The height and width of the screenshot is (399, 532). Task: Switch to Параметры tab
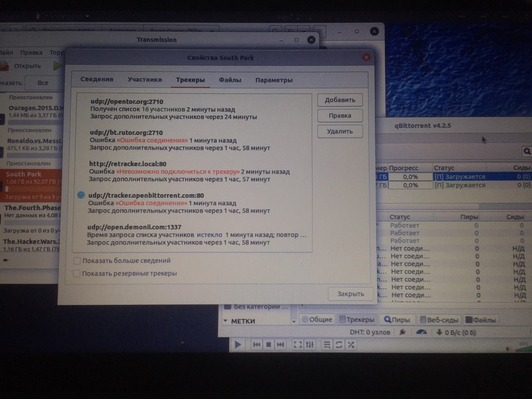(274, 80)
